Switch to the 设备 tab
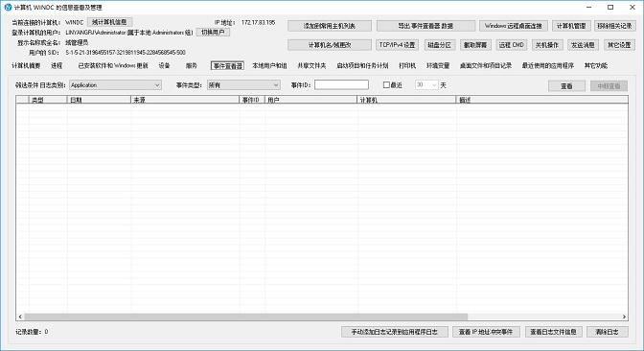This screenshot has width=644, height=351. [x=164, y=66]
